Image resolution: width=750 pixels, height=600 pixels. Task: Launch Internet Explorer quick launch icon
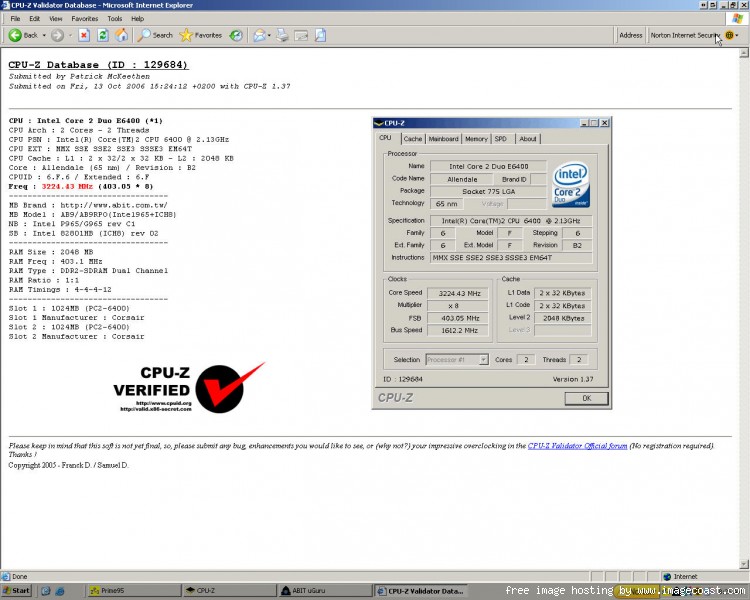click(x=60, y=591)
